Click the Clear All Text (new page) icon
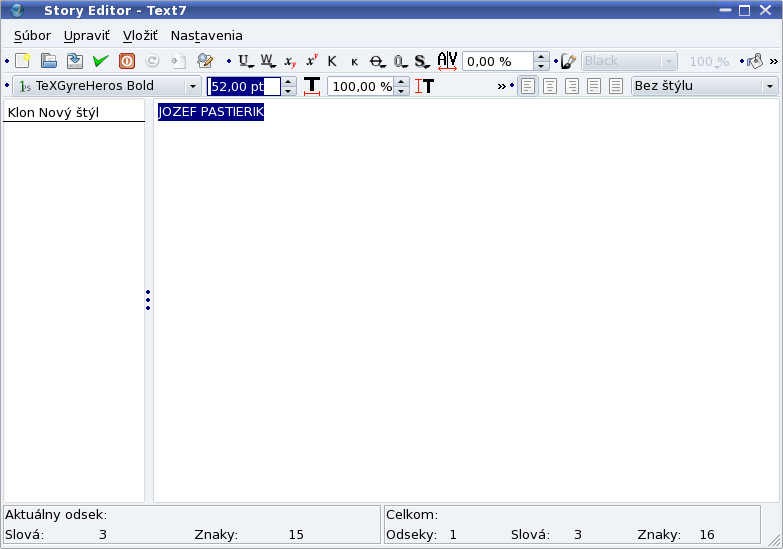Viewport: 783px width, 549px height. pyautogui.click(x=23, y=61)
